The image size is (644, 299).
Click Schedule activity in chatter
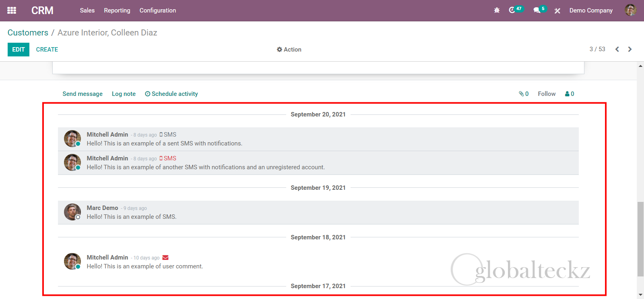[x=171, y=94]
